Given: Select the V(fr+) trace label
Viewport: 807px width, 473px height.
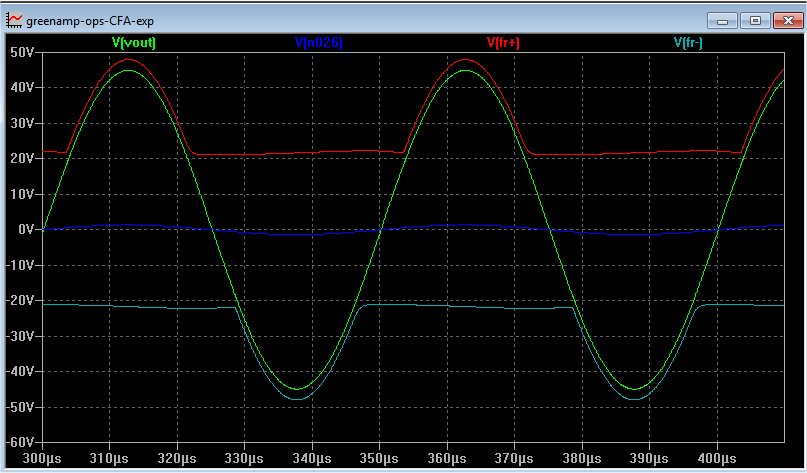Looking at the screenshot, I should (x=503, y=43).
